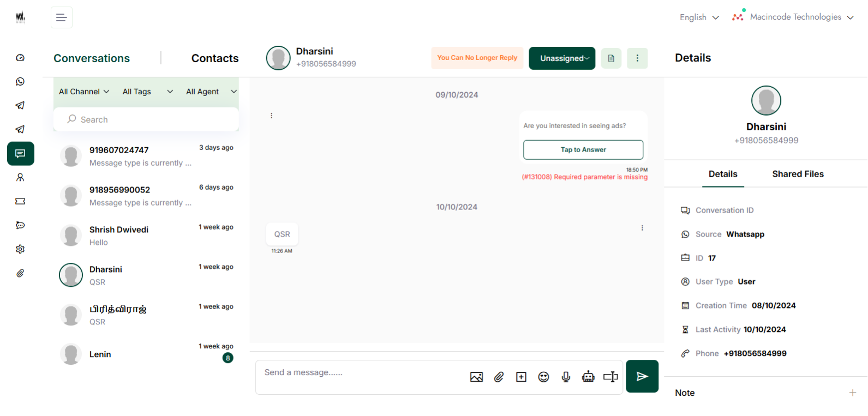This screenshot has width=868, height=416.
Task: Click the Tap to Answer button
Action: (583, 150)
